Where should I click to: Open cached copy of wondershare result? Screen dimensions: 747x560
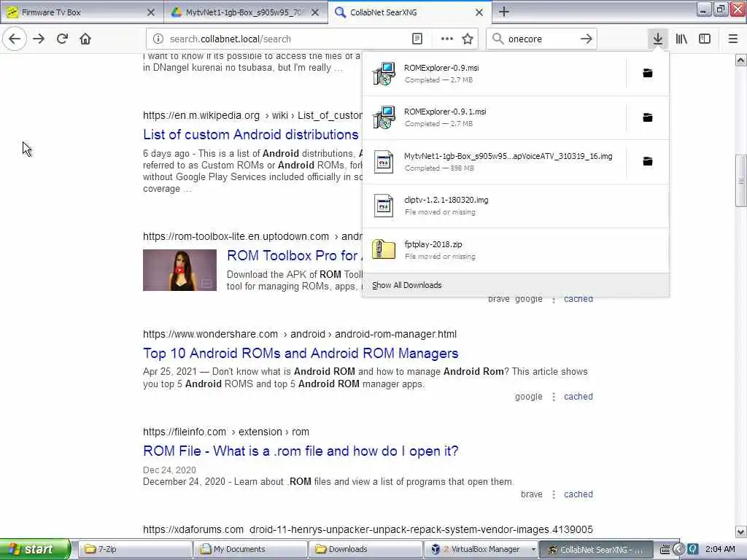pos(578,397)
